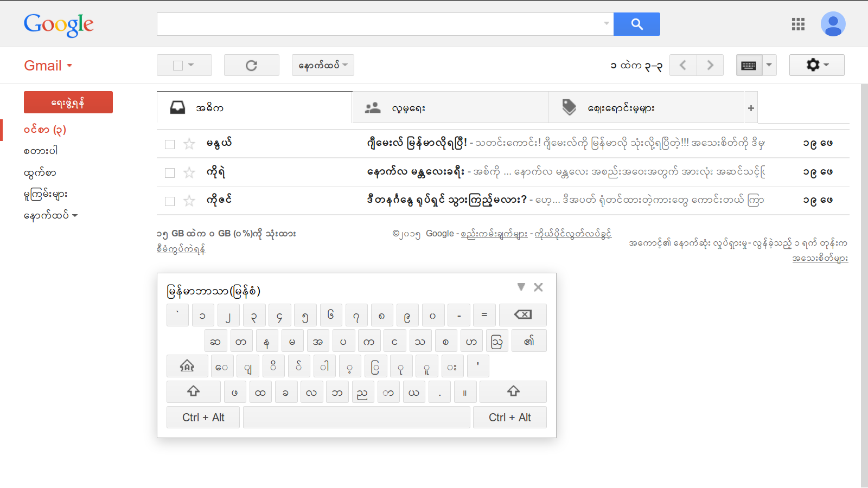Click the က key on virtual keyboard
The image size is (868, 488).
click(x=369, y=341)
